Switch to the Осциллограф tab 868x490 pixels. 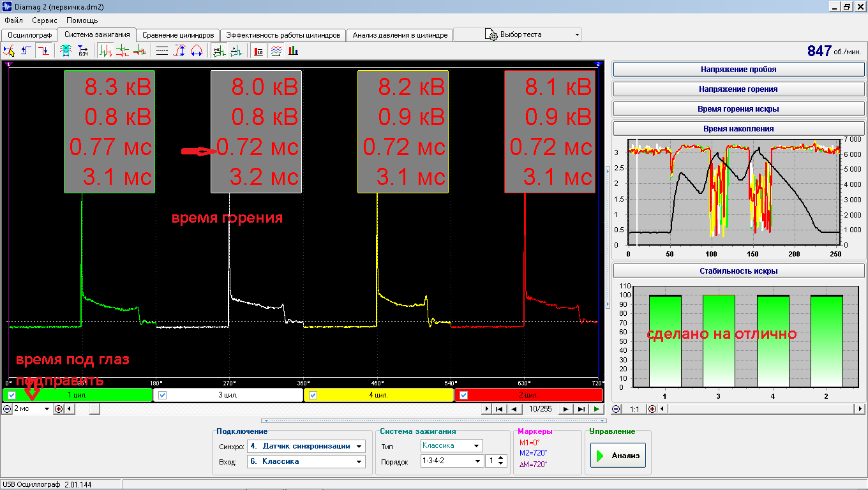tap(29, 35)
